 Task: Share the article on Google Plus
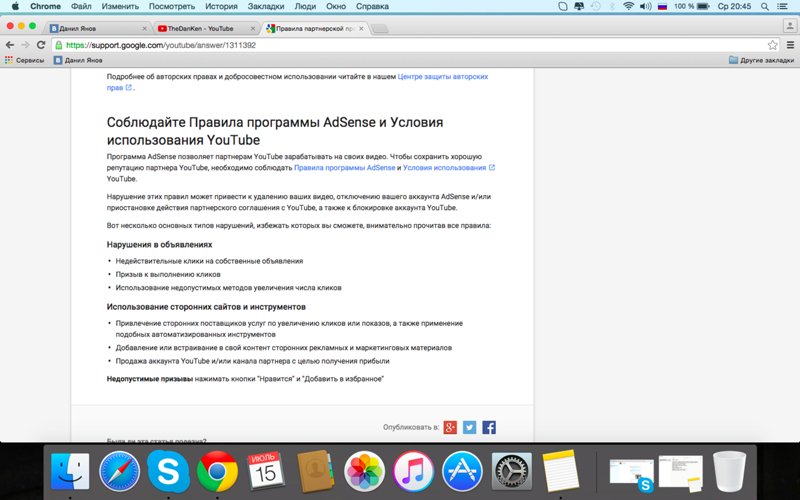tap(450, 427)
